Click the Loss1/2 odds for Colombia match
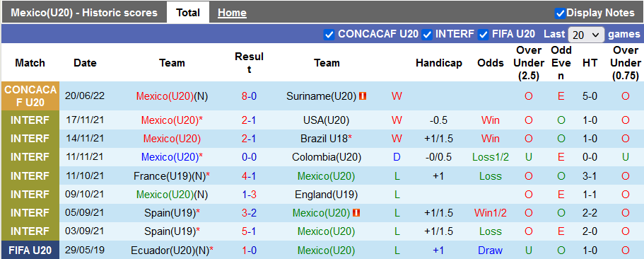The image size is (644, 259). 491,157
